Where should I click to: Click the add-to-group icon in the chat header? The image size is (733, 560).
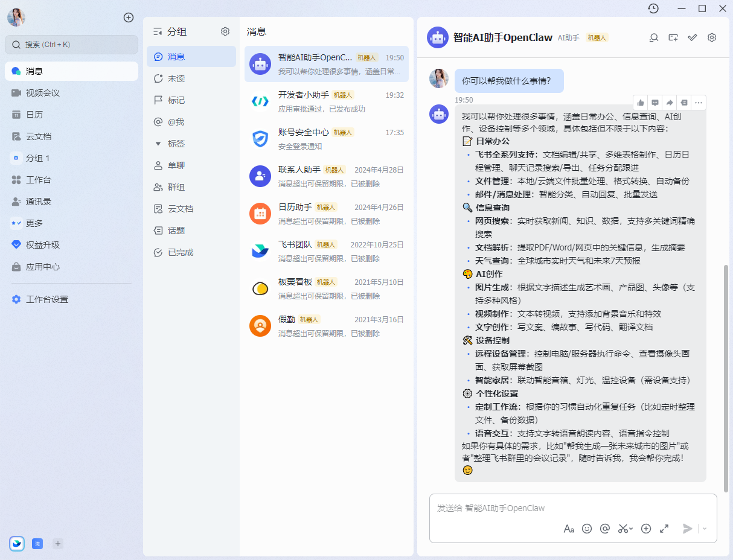(673, 37)
